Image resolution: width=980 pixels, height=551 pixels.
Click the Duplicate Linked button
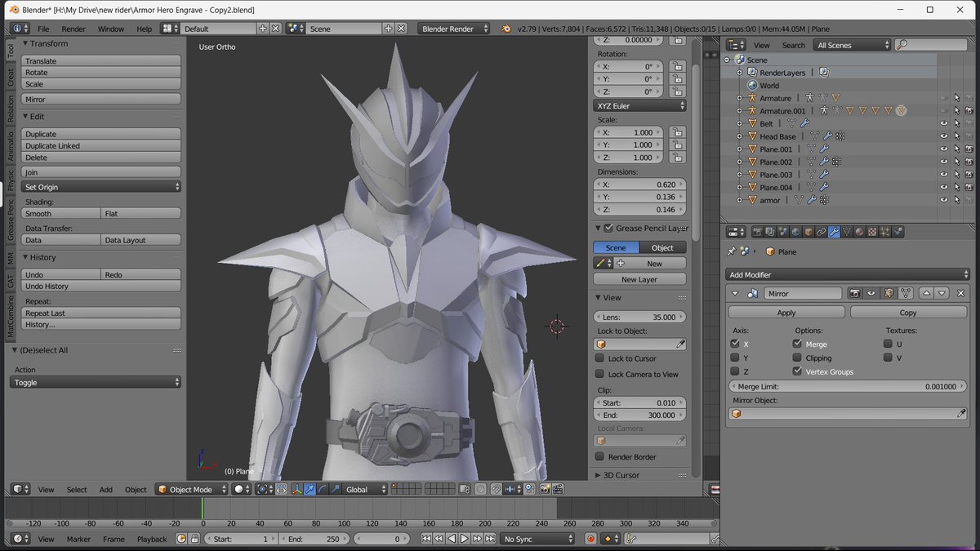(x=101, y=146)
